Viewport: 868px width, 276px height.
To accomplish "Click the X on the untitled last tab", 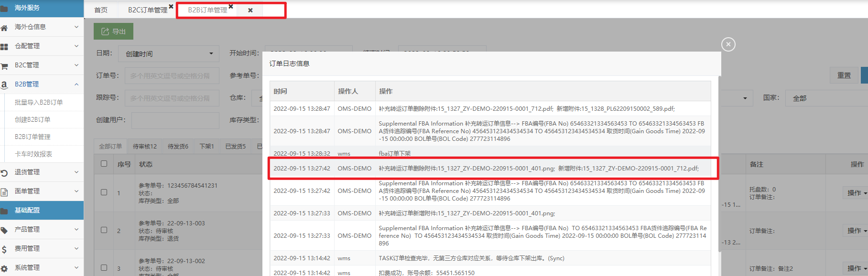I will point(250,10).
